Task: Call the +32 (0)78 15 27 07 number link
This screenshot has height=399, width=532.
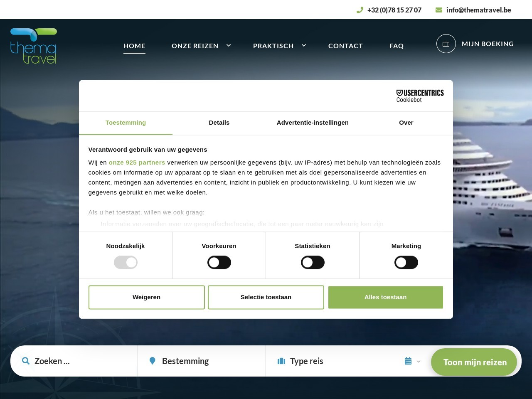Action: point(394,10)
